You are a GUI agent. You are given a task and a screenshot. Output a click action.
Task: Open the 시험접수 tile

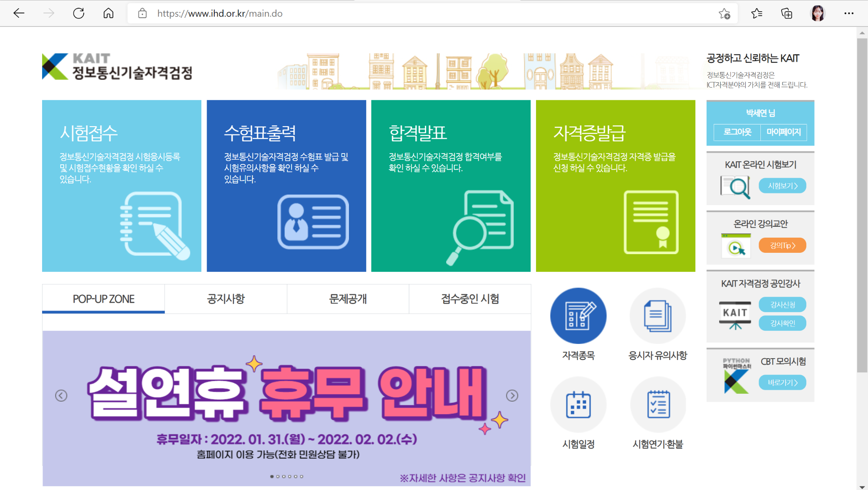pyautogui.click(x=122, y=186)
